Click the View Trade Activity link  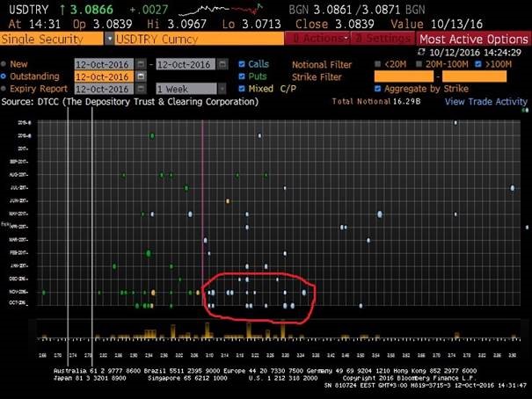pos(486,102)
